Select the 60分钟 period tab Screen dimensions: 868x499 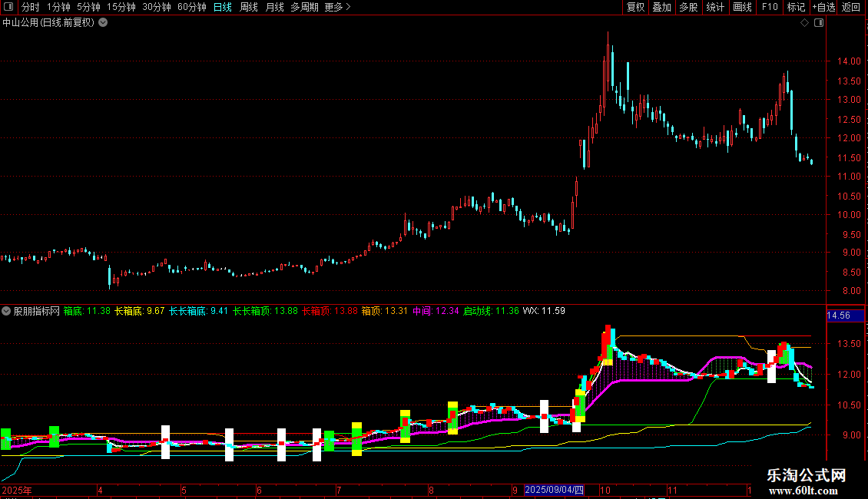coord(192,7)
